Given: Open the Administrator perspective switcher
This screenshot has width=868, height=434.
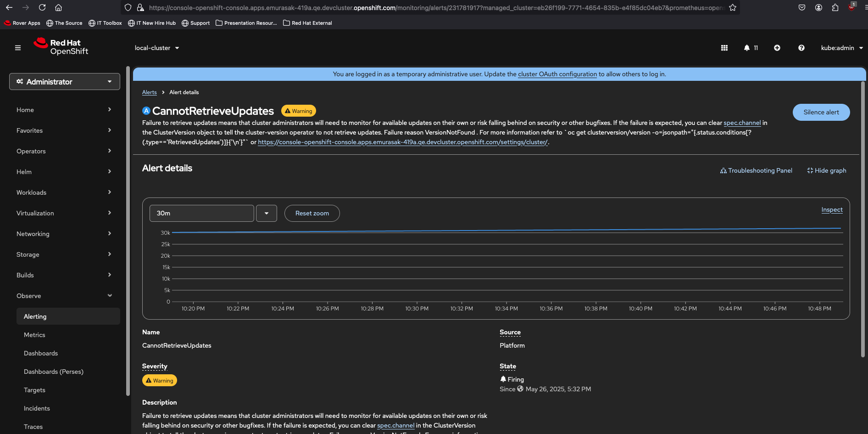Looking at the screenshot, I should tap(65, 82).
